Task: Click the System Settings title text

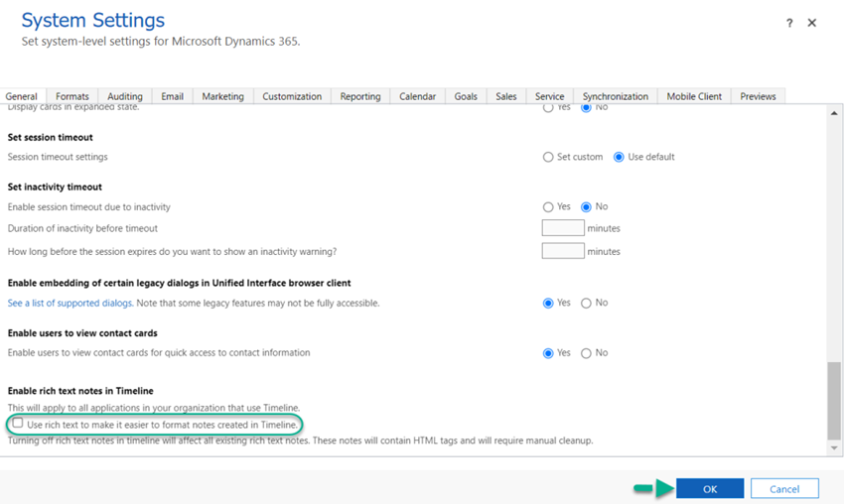Action: pyautogui.click(x=93, y=20)
